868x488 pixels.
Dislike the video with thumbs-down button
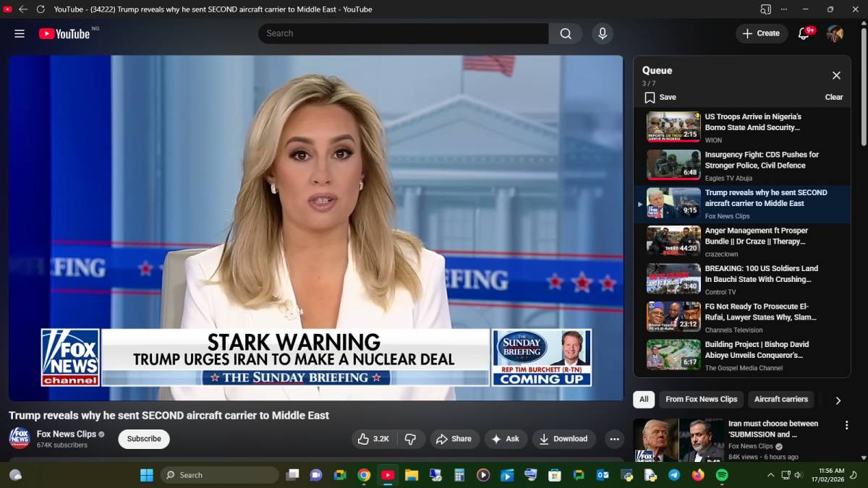coord(410,439)
